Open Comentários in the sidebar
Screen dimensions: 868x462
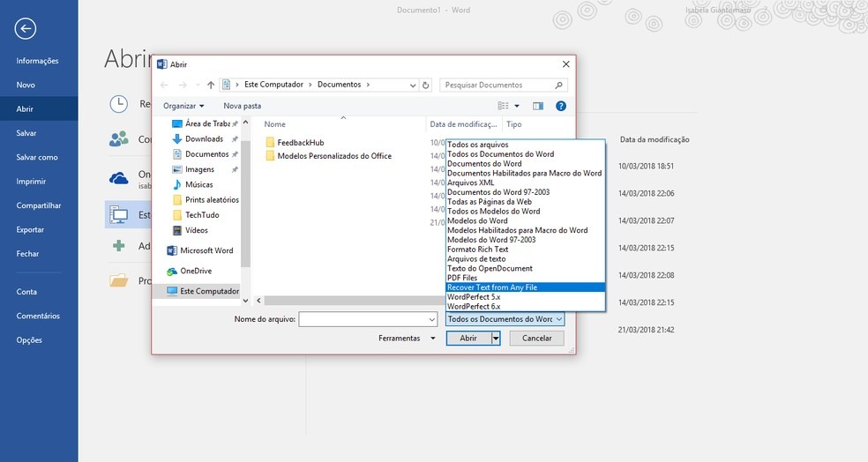point(38,316)
